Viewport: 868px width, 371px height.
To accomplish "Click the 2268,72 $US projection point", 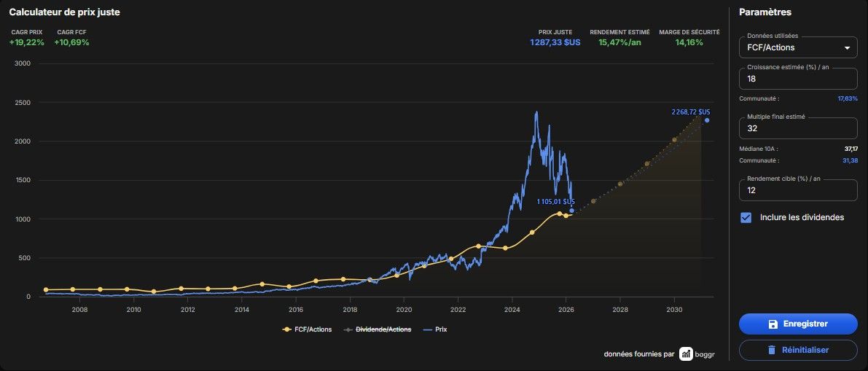I will [707, 120].
